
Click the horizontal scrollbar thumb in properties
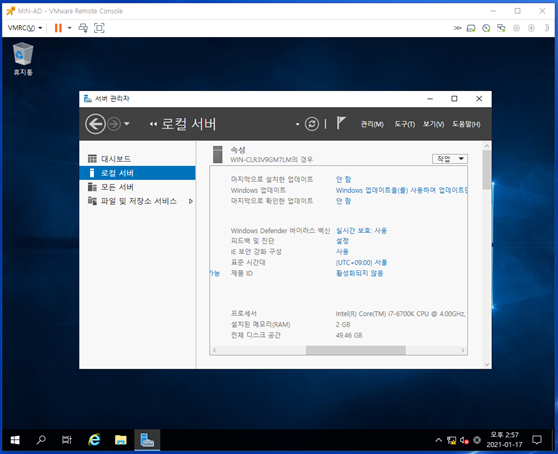[356, 350]
